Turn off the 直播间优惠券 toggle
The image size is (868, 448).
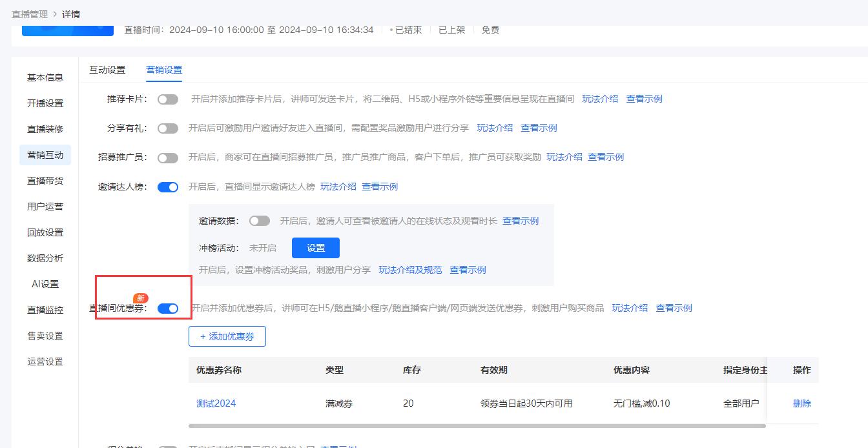169,309
